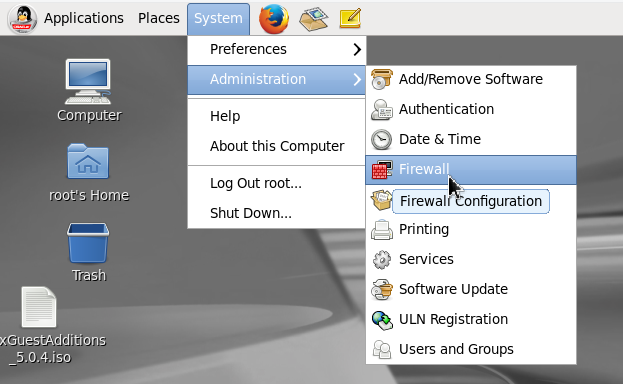Choose Shut Down... from System menu
Image resolution: width=623 pixels, height=384 pixels.
(277, 213)
